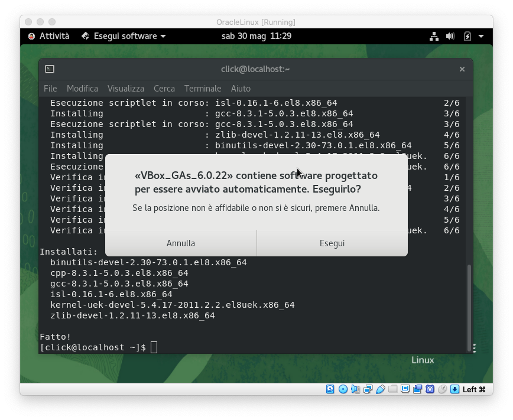Viewport: 513px width, 420px height.
Task: Click the Installati: heading in terminal
Action: pyautogui.click(x=69, y=252)
